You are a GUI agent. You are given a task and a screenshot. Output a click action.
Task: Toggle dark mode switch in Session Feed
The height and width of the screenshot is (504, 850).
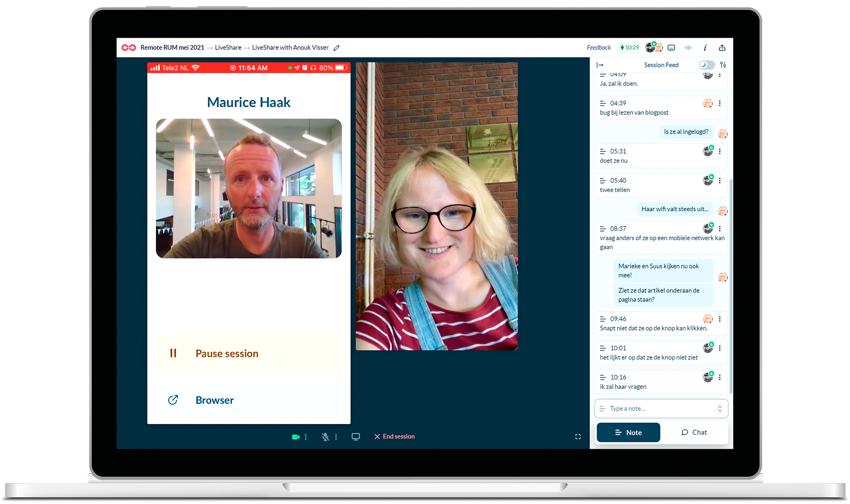(x=707, y=65)
